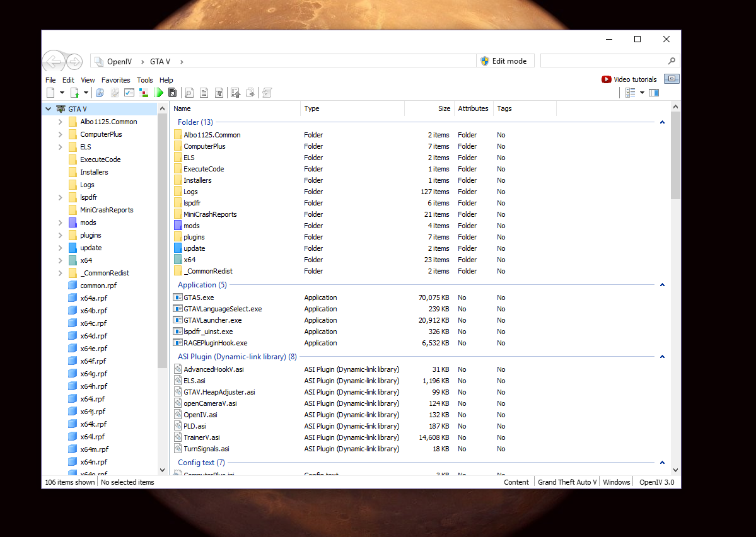Collapse the ASI Plugin group

point(662,357)
